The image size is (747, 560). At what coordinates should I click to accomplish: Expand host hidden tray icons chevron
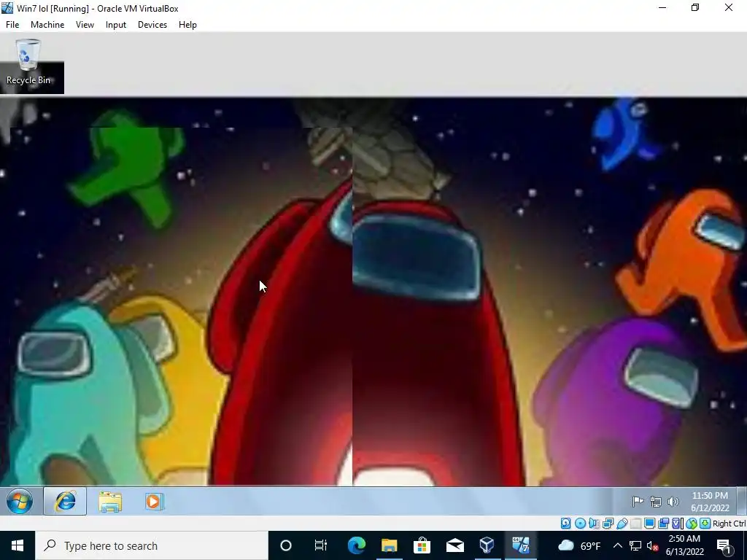[617, 545]
